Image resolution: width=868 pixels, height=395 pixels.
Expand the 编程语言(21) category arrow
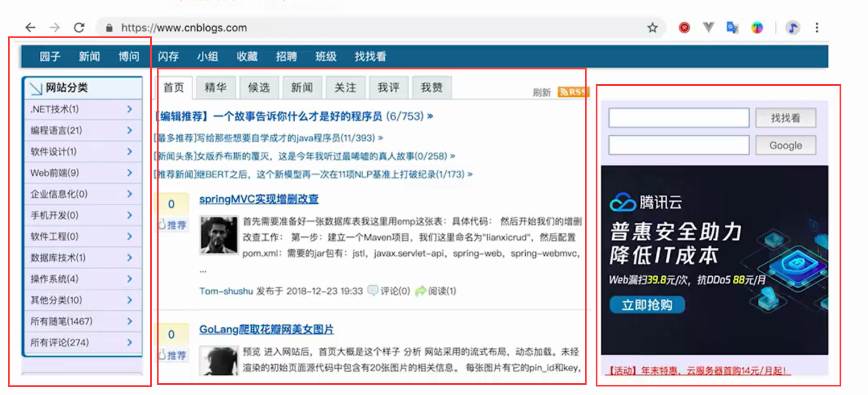point(130,130)
